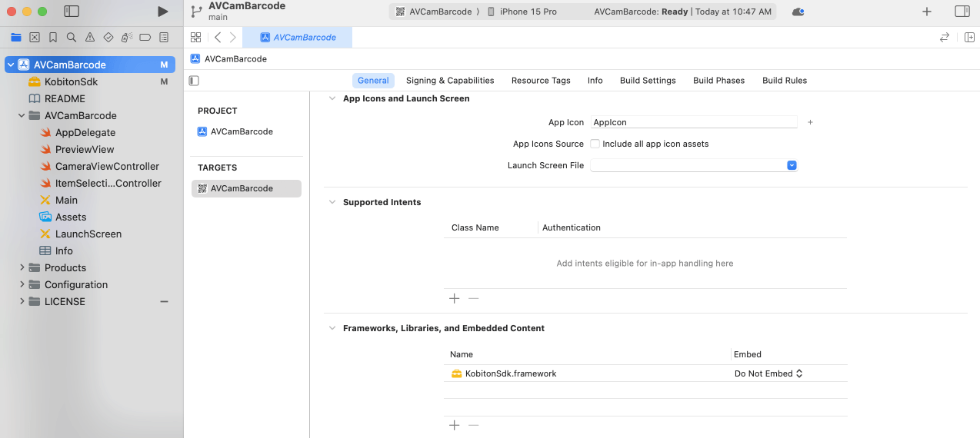The width and height of the screenshot is (980, 438).
Task: Open the Library plus button in toolbar
Action: point(927,12)
